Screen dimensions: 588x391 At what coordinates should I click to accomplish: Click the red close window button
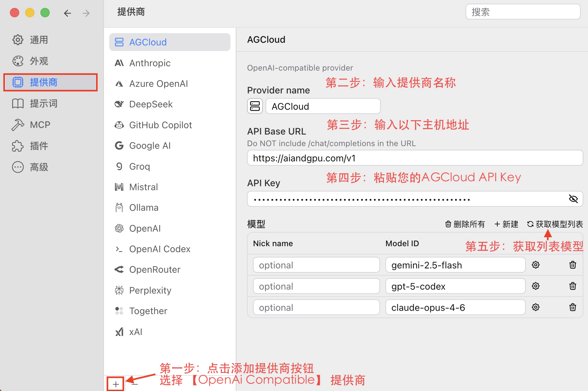coord(15,13)
